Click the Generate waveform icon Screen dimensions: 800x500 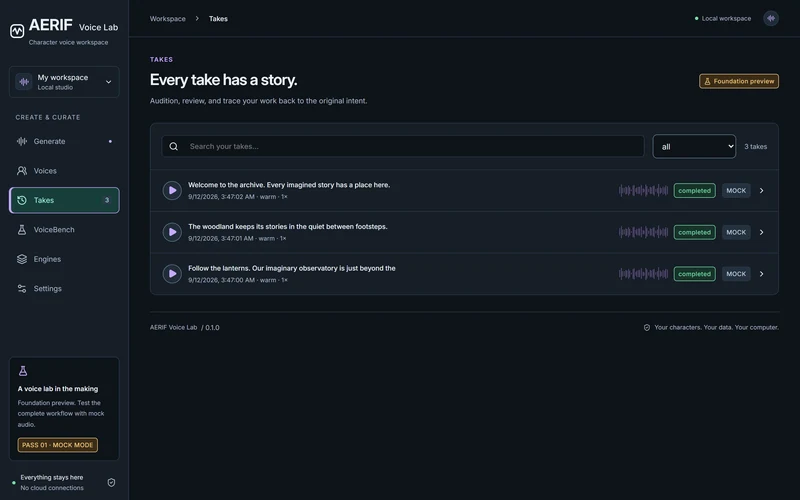pos(21,141)
